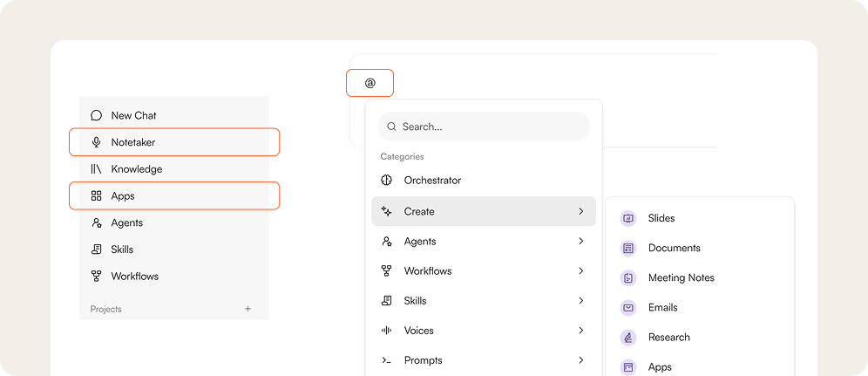Select the Orchestrator brain icon
868x376 pixels.
pyautogui.click(x=386, y=180)
